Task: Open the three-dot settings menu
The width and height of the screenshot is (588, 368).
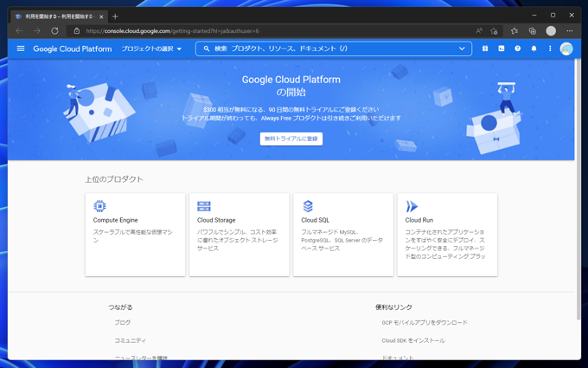Action: 550,48
